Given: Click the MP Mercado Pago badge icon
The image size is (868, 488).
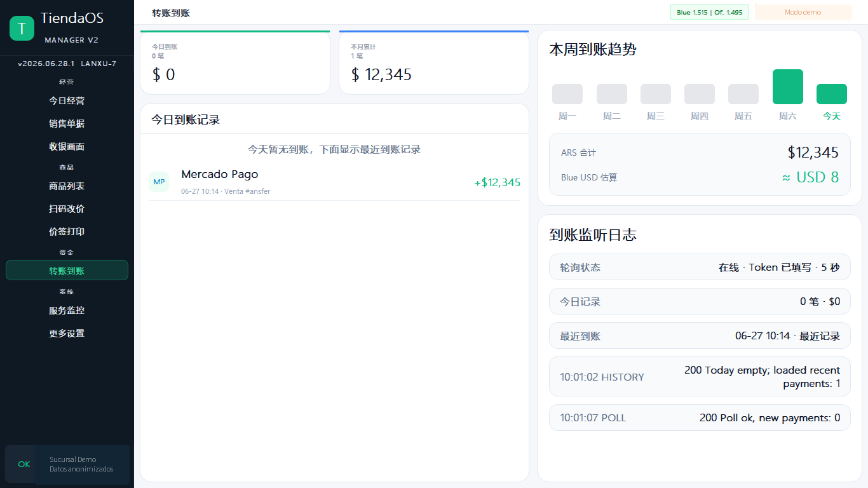Looking at the screenshot, I should coord(159,182).
